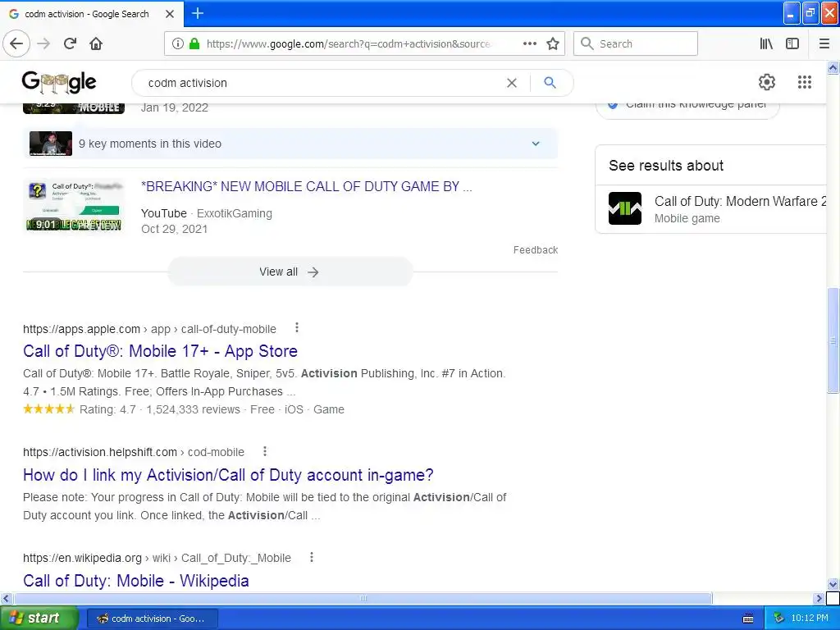Image resolution: width=840 pixels, height=630 pixels.
Task: Click the Firefox Search box
Action: [x=636, y=43]
